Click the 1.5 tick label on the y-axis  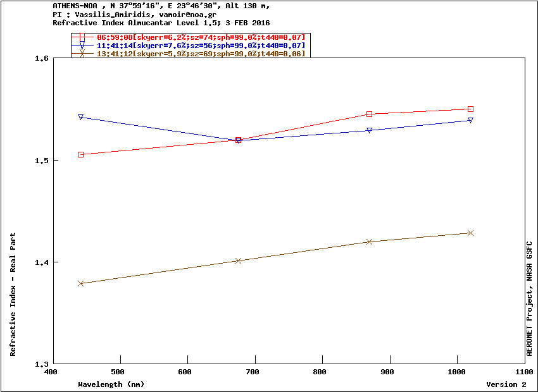42,161
